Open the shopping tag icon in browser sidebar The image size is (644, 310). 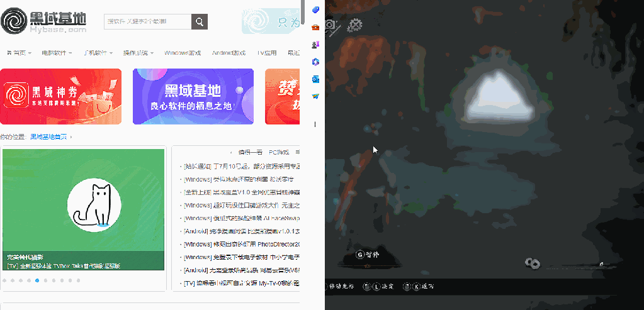click(x=315, y=10)
